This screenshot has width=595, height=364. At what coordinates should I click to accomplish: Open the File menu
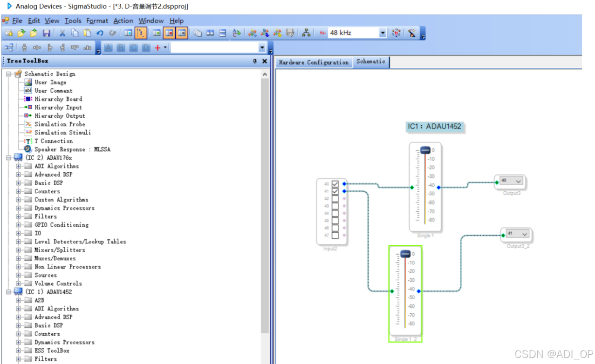pyautogui.click(x=17, y=21)
